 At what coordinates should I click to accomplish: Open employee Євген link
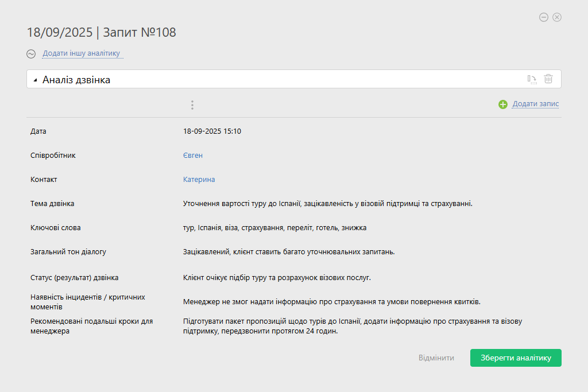pos(193,156)
